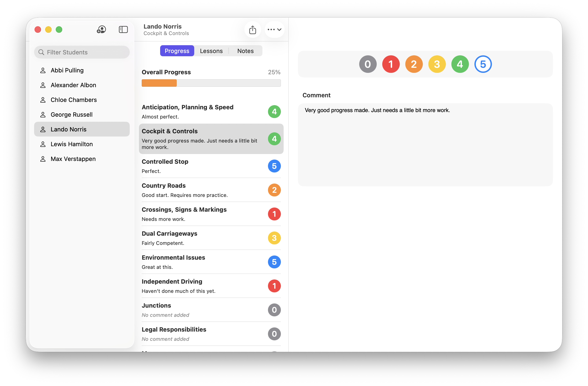The image size is (588, 386).
Task: Click the green 4 badge on Anticipation, Planning & Speed
Action: pos(274,112)
